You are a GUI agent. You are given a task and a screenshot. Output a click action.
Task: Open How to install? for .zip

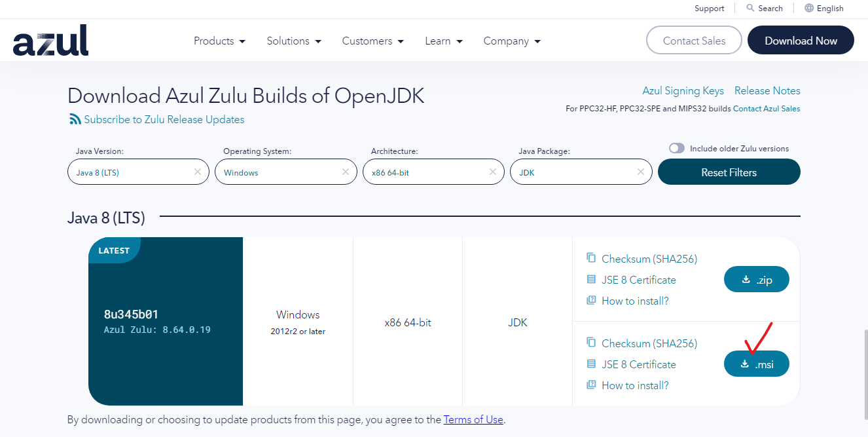635,301
